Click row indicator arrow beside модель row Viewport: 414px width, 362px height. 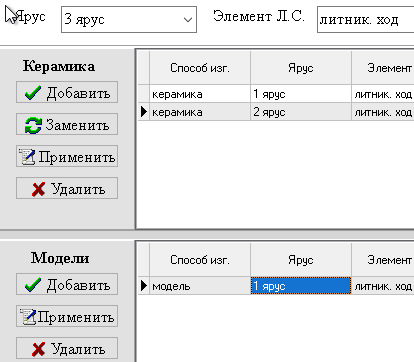(x=144, y=285)
